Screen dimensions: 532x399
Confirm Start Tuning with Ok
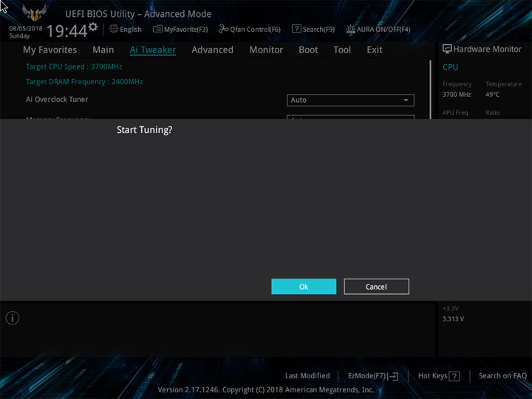tap(304, 287)
